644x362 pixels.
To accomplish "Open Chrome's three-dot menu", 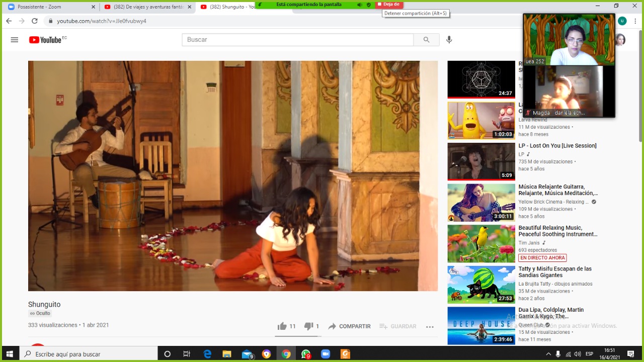I will [636, 21].
